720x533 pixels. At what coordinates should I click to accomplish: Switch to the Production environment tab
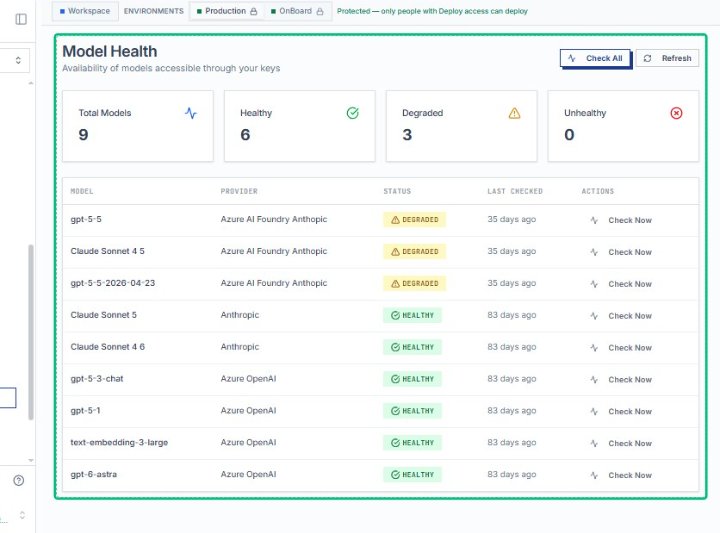[227, 11]
